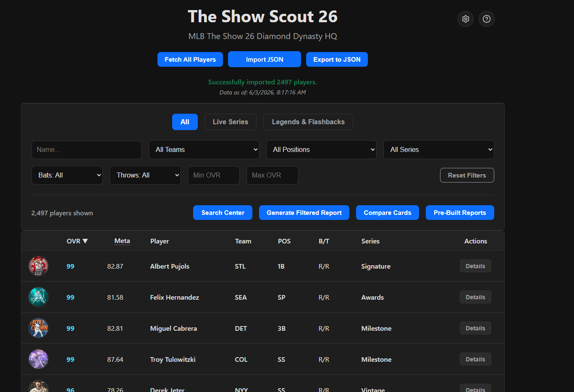Open the Throws: All dropdown
This screenshot has height=392, width=574.
(x=145, y=175)
